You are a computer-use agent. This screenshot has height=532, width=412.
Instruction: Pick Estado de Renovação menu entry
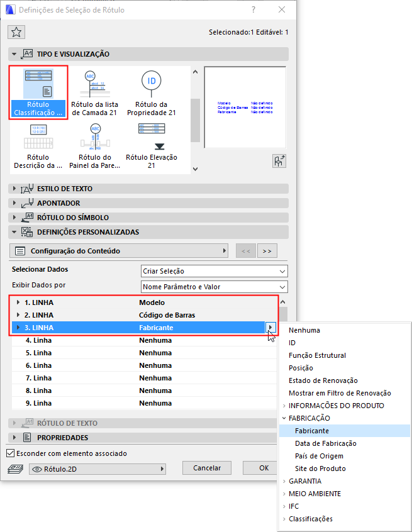tap(344, 380)
